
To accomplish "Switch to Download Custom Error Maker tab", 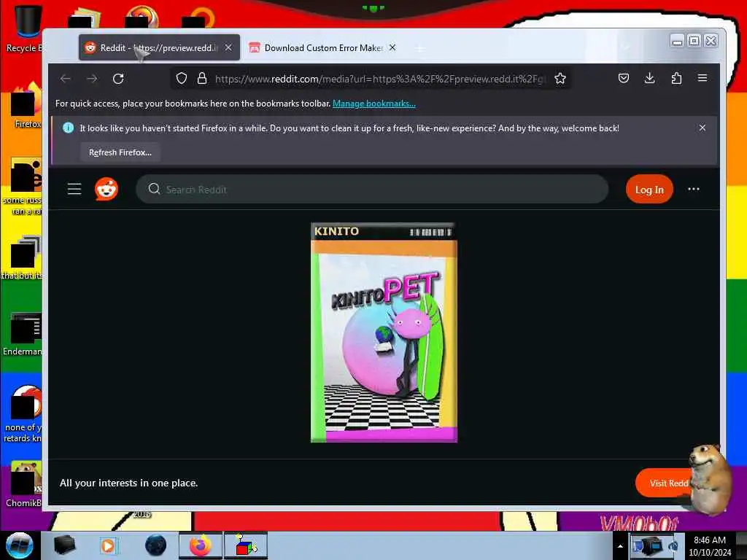I will pyautogui.click(x=323, y=47).
